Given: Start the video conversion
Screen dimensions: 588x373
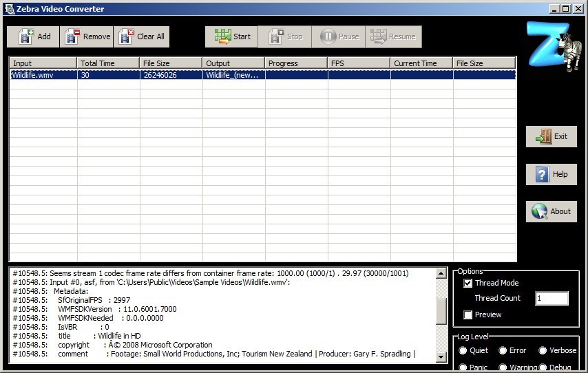Looking at the screenshot, I should pyautogui.click(x=231, y=36).
